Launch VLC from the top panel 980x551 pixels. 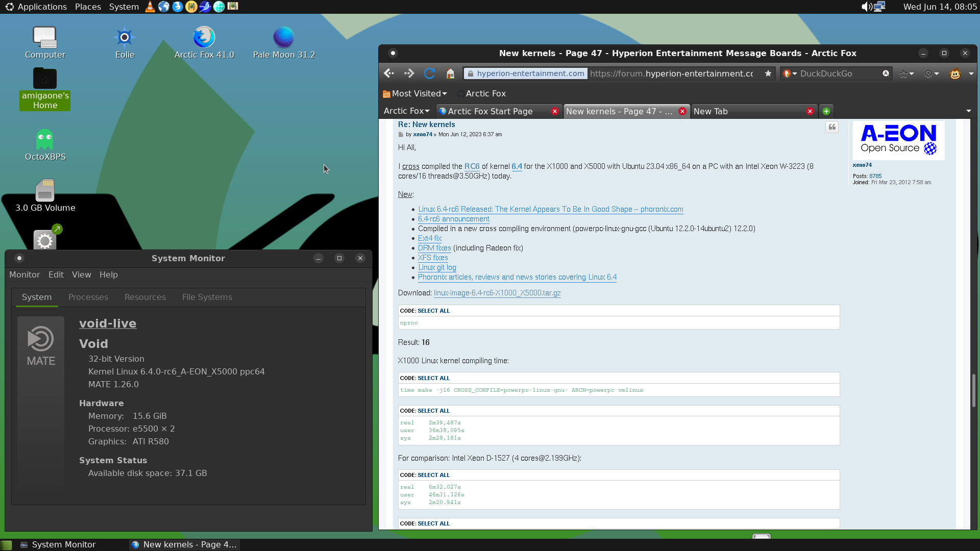point(150,7)
